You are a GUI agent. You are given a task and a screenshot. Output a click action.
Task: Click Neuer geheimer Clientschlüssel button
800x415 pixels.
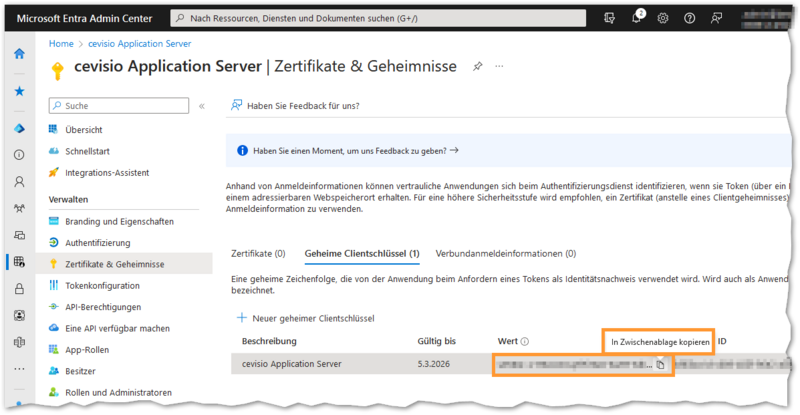(x=305, y=319)
